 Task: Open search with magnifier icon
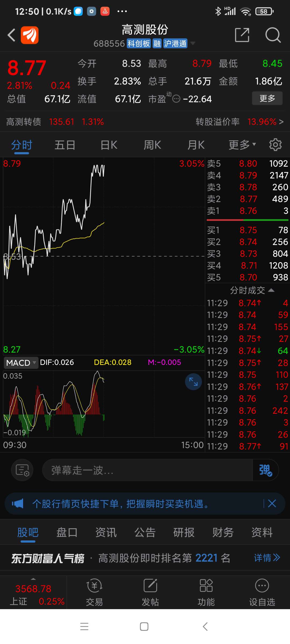[273, 35]
